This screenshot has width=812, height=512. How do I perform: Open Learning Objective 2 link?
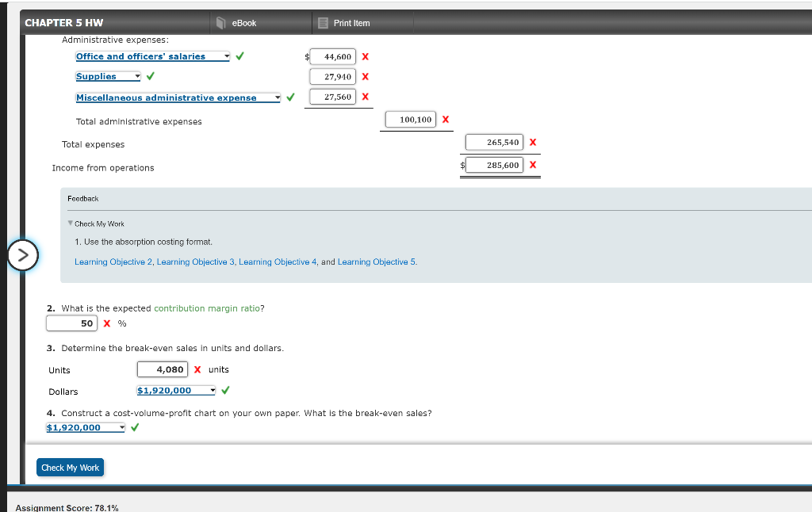pyautogui.click(x=113, y=262)
